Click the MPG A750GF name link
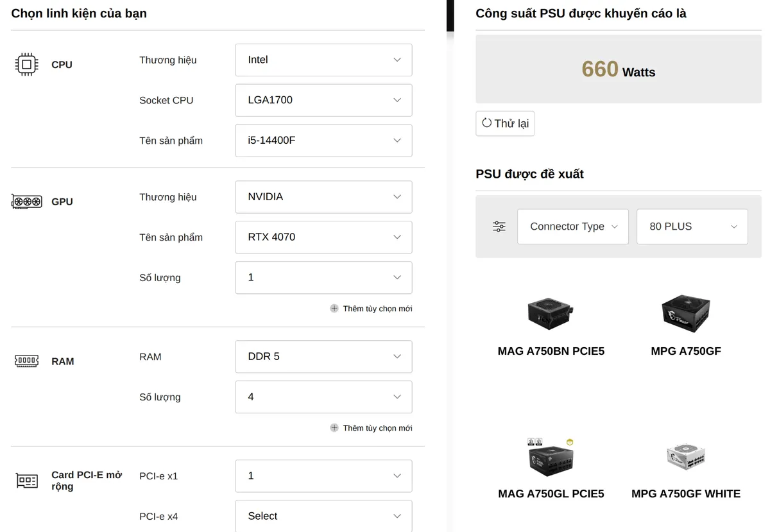This screenshot has width=770, height=532. pos(686,352)
